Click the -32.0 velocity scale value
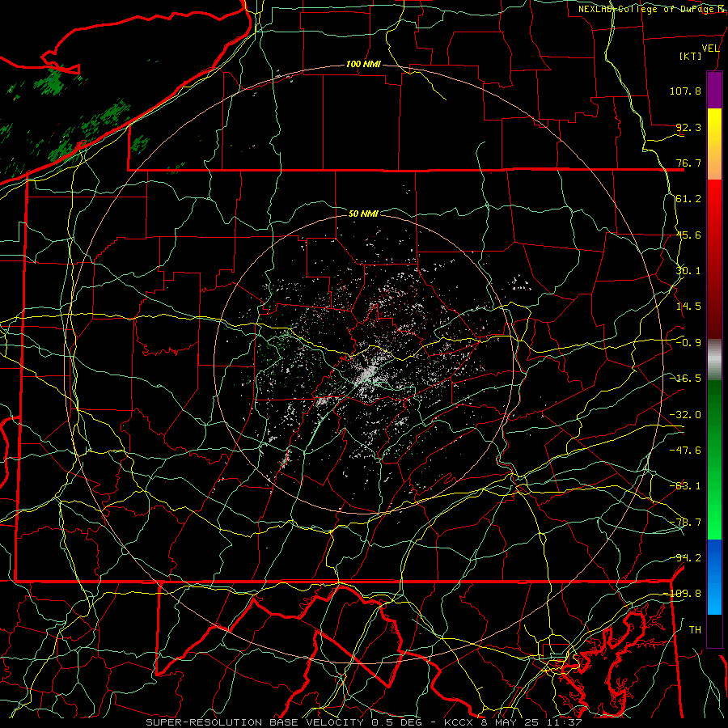 click(x=685, y=415)
